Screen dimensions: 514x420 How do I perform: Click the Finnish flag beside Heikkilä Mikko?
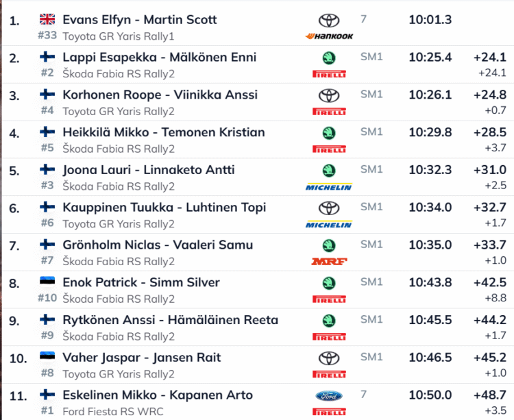click(x=47, y=132)
